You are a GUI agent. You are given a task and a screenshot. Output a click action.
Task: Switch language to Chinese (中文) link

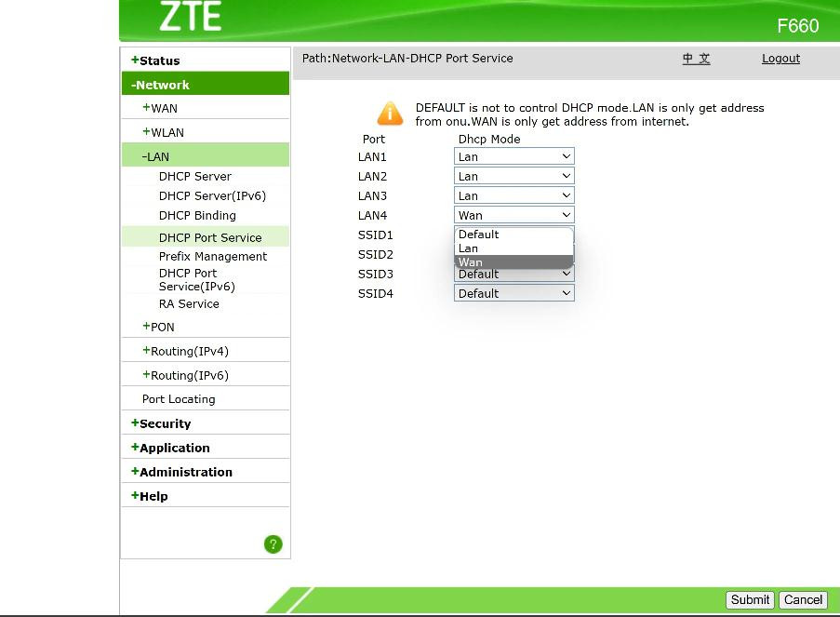(x=696, y=59)
